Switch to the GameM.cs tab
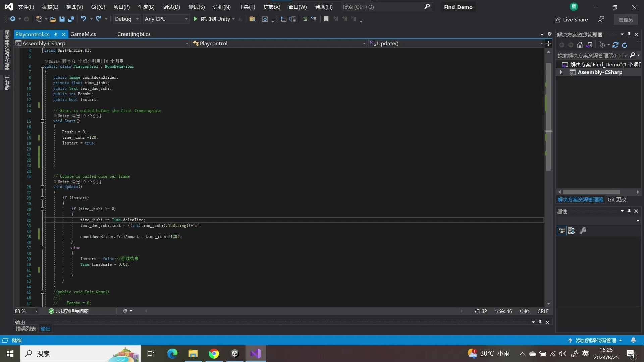644x362 pixels. click(83, 34)
